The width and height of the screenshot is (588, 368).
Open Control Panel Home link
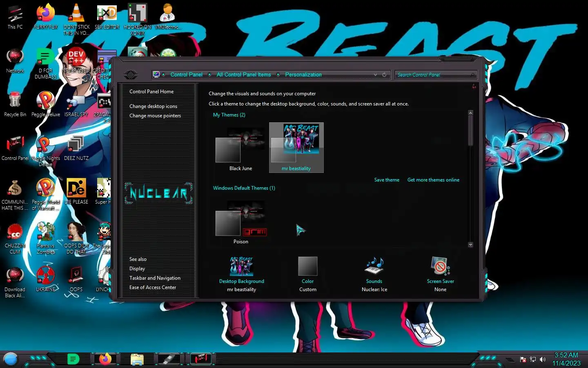pyautogui.click(x=151, y=92)
